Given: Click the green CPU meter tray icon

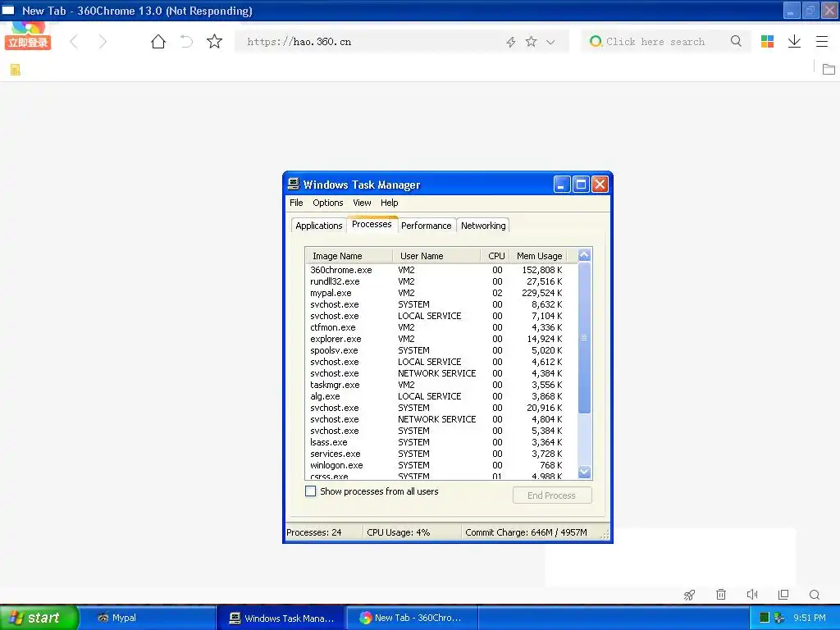Looking at the screenshot, I should click(765, 618).
